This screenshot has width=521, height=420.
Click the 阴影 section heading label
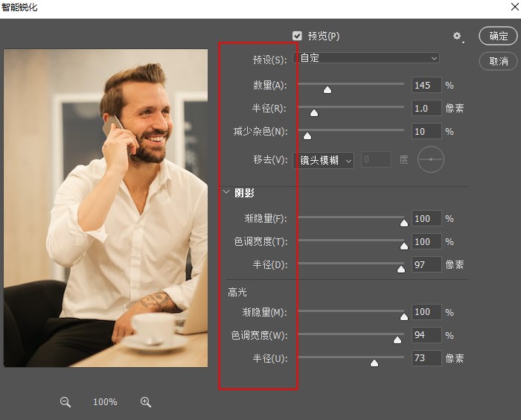[x=244, y=193]
